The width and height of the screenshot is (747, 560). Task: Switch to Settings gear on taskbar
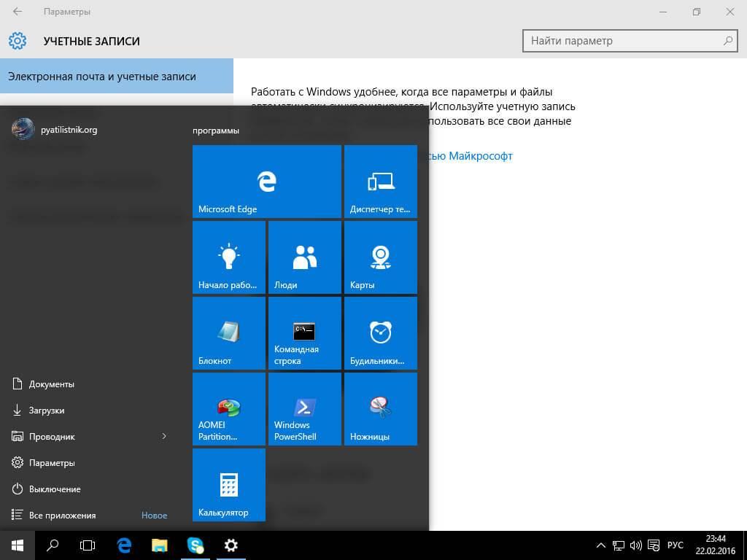pyautogui.click(x=231, y=545)
